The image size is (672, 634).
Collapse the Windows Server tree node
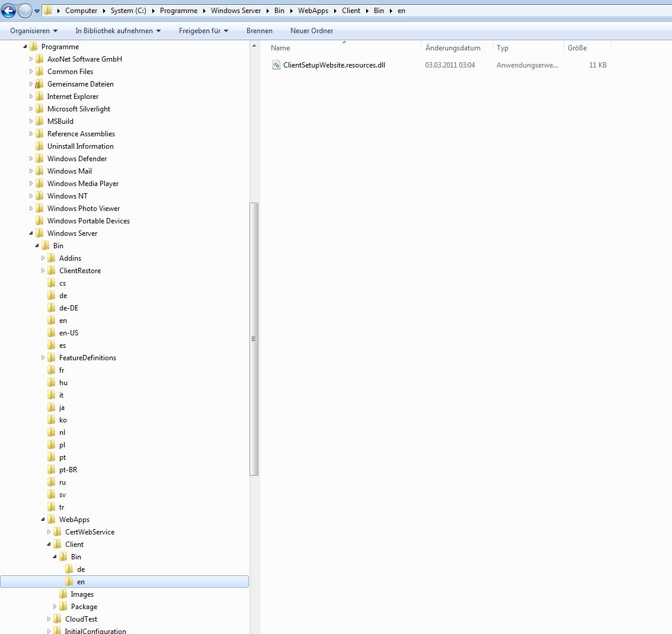click(x=31, y=233)
